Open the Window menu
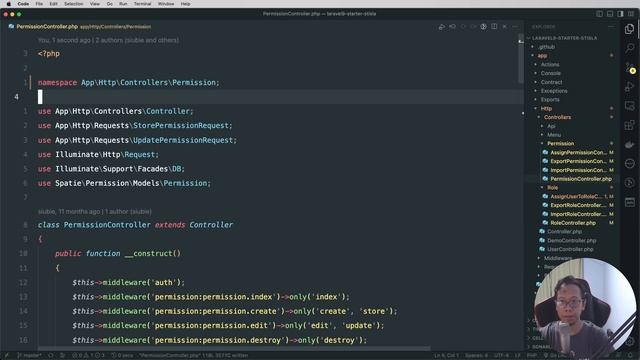 tap(166, 4)
